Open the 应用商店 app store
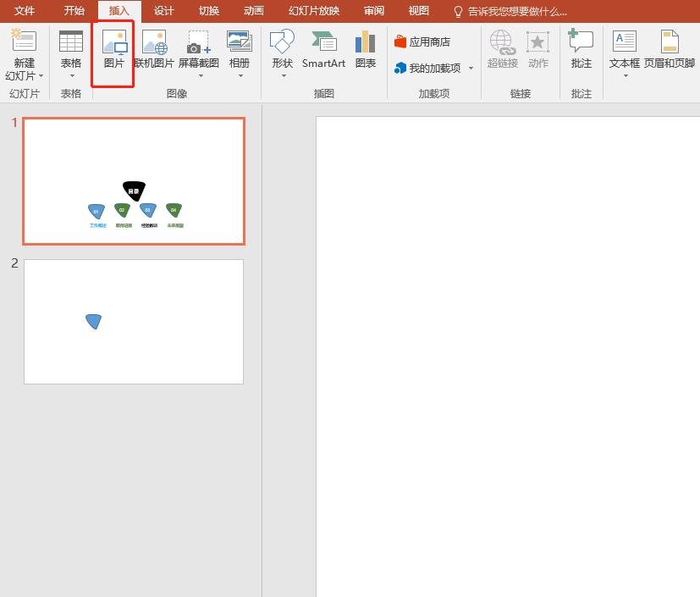The width and height of the screenshot is (700, 597). (423, 41)
